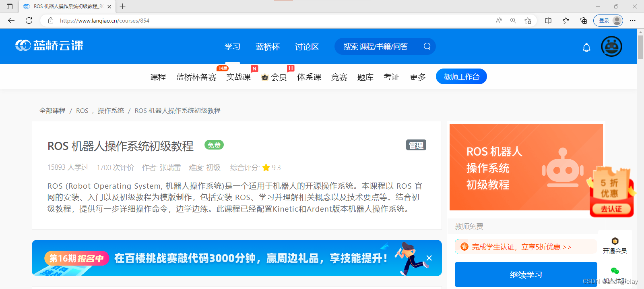Close the 百楼挑战赛 banner with X
Image resolution: width=644 pixels, height=289 pixels.
click(429, 258)
